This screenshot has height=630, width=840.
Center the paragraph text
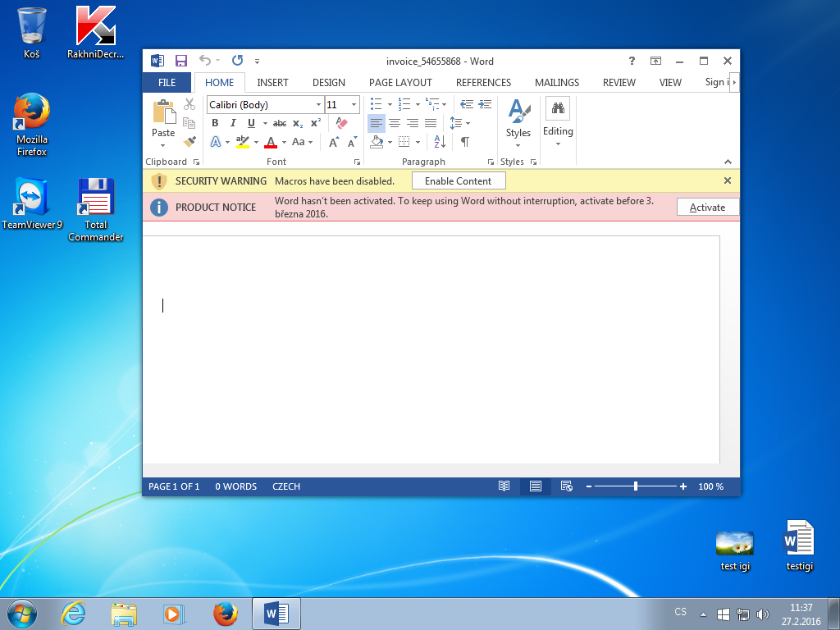pos(395,123)
